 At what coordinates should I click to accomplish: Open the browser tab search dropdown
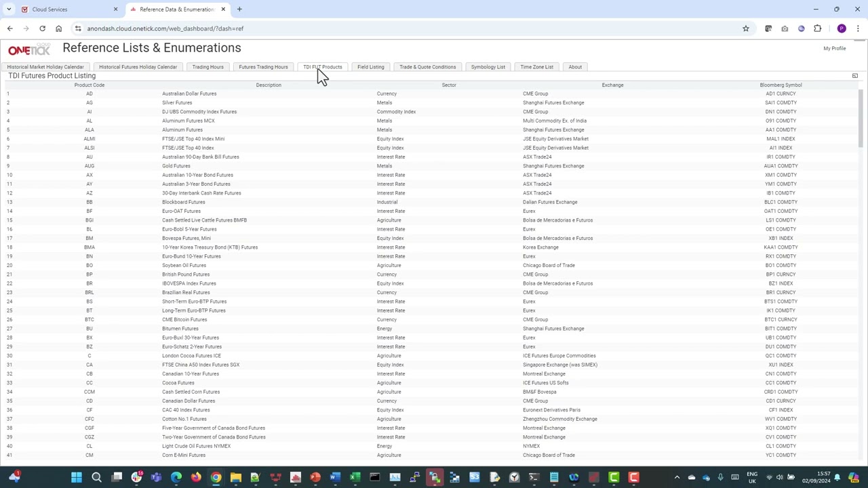(9, 9)
